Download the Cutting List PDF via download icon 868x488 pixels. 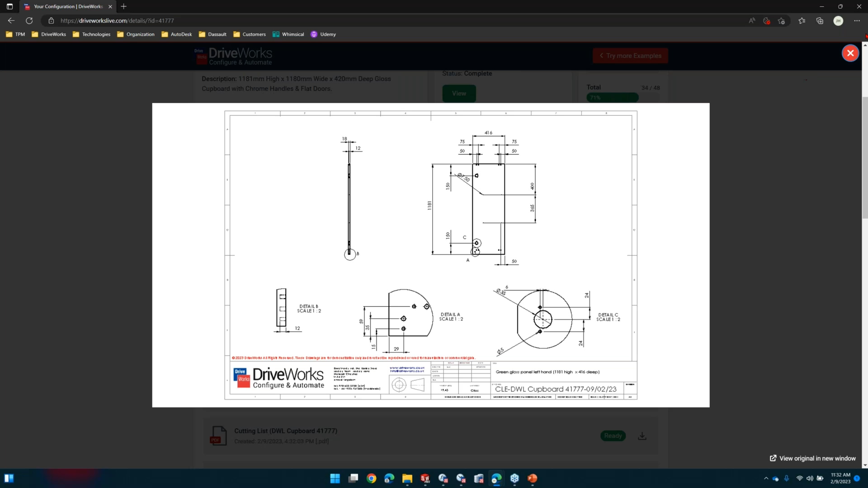pyautogui.click(x=642, y=436)
